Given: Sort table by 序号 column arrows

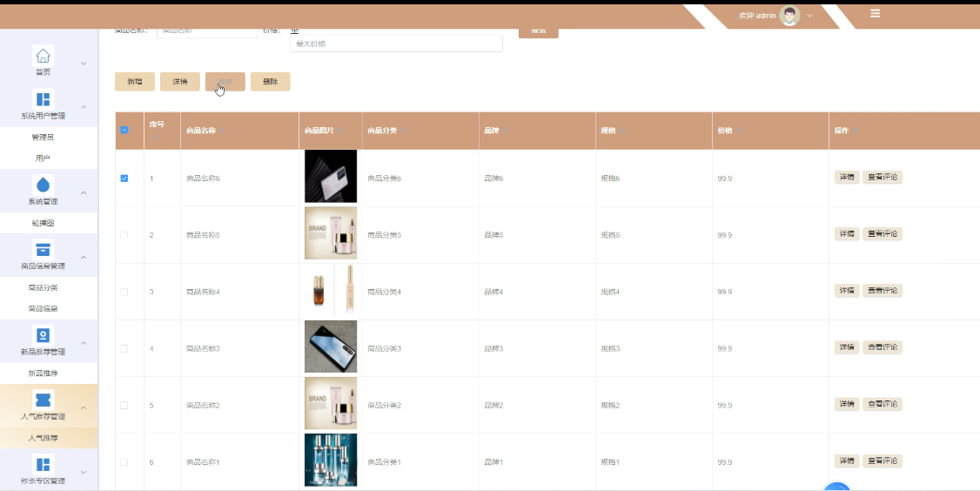Looking at the screenshot, I should [157, 136].
